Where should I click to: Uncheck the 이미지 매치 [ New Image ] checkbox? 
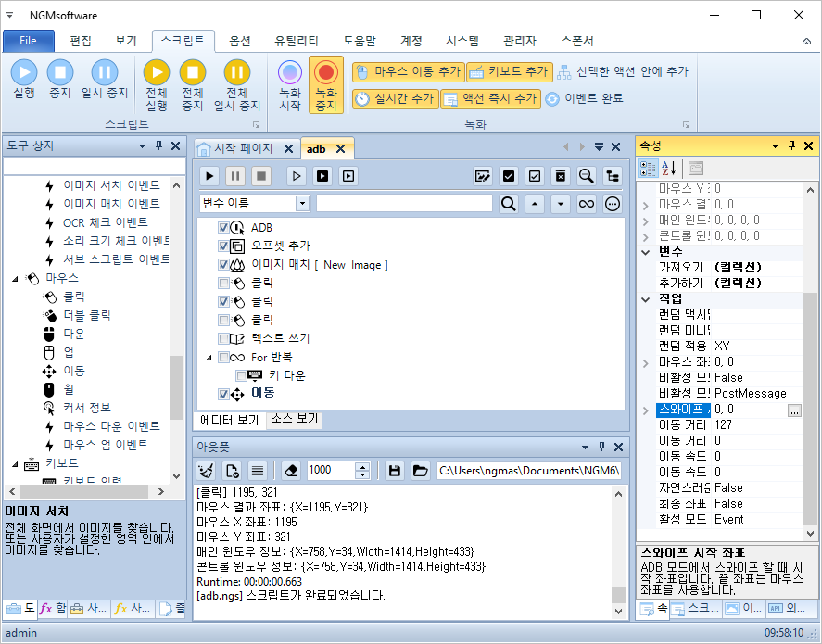point(223,265)
